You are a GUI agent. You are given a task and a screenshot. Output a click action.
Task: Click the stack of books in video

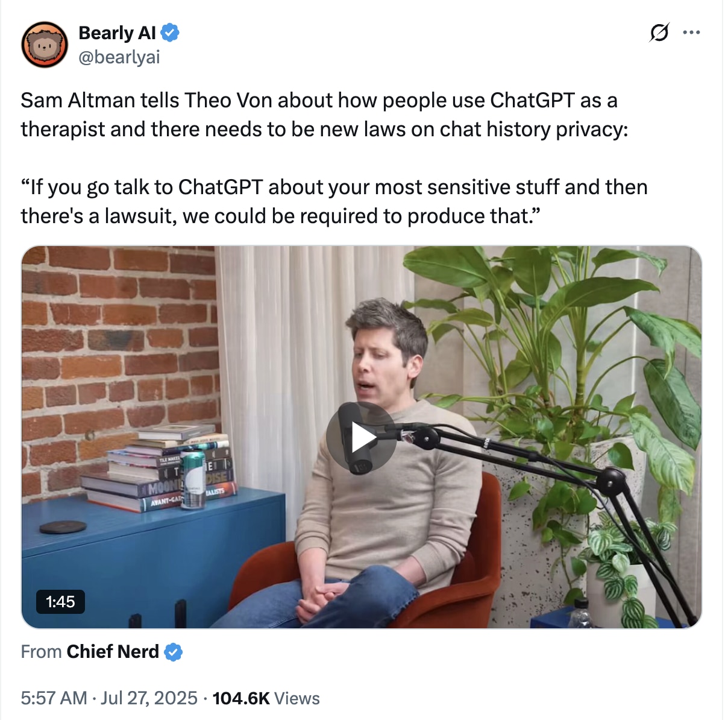[158, 467]
